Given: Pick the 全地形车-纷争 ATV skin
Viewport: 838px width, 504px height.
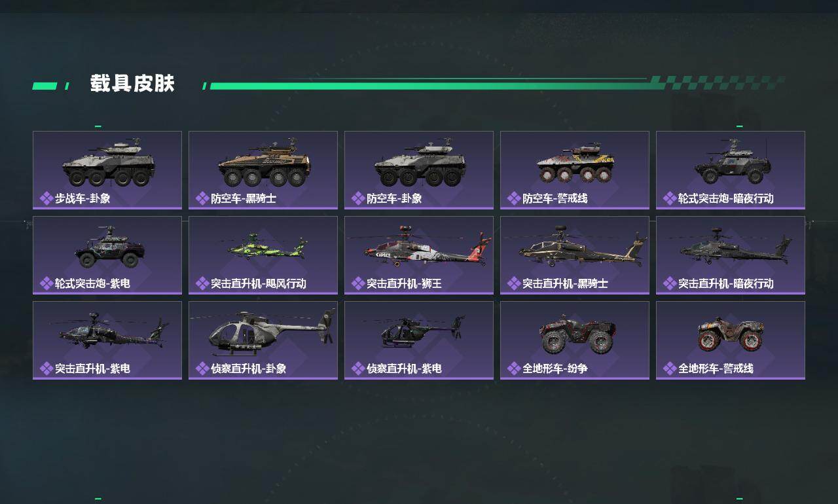Looking at the screenshot, I should (575, 340).
